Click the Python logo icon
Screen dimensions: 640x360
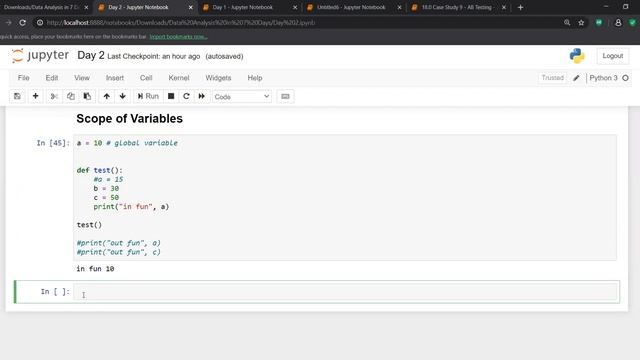(577, 56)
